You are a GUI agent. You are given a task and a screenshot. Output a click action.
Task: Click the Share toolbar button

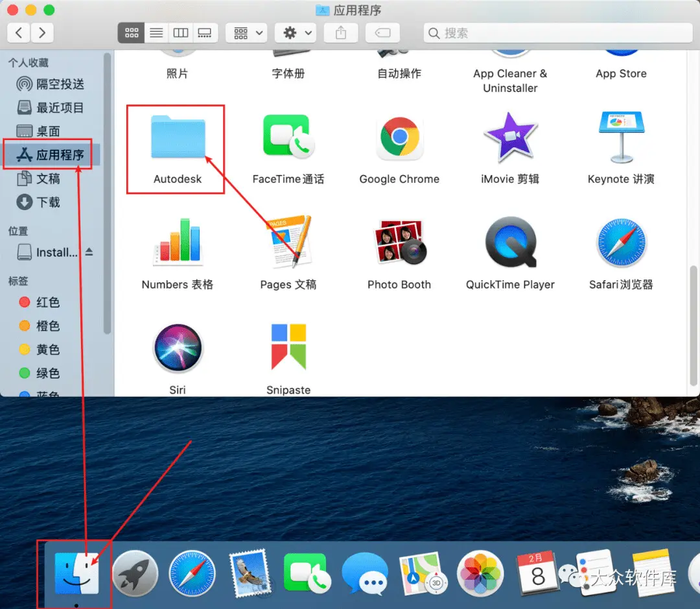(x=341, y=32)
